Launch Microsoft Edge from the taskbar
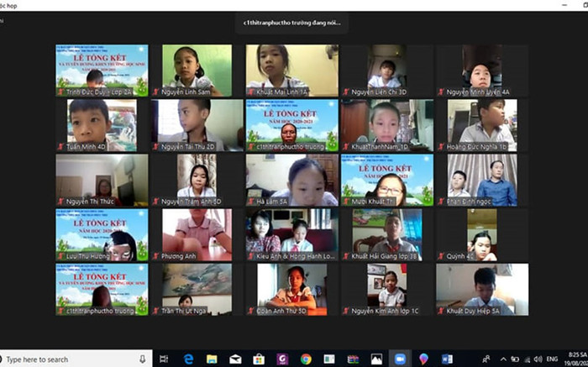Viewport: 588px width, 367px height. 188,359
